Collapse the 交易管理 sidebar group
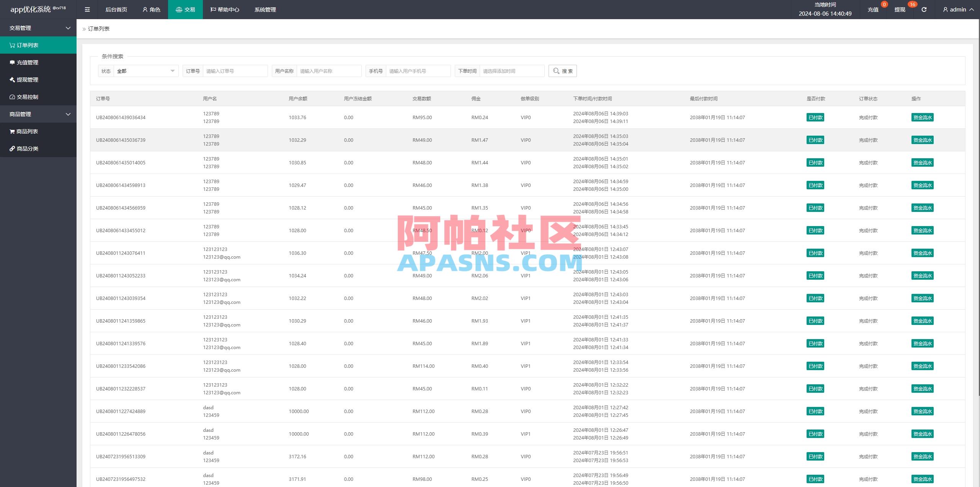Screen dimensions: 980x487 click(38, 28)
